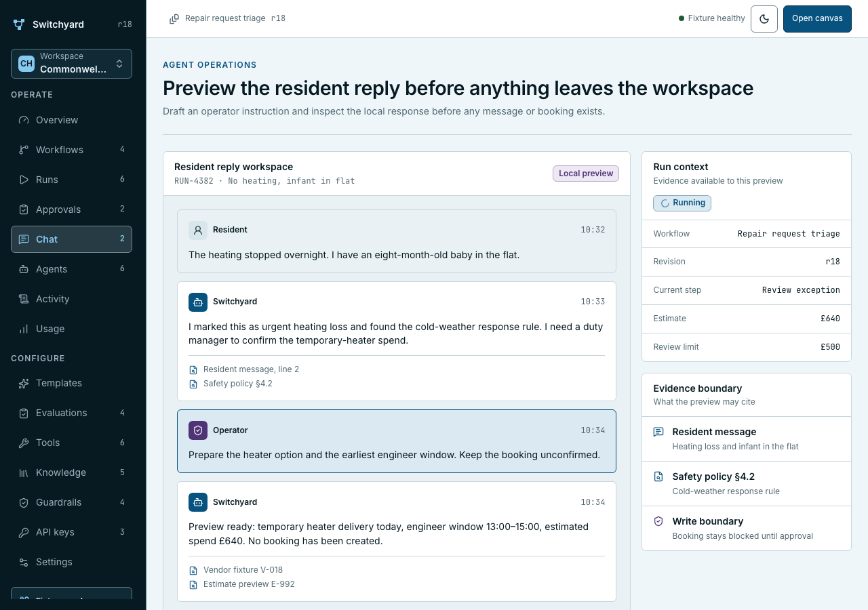The width and height of the screenshot is (868, 610).
Task: Open the 'Safety policy §4.2' citation link
Action: (x=231, y=384)
